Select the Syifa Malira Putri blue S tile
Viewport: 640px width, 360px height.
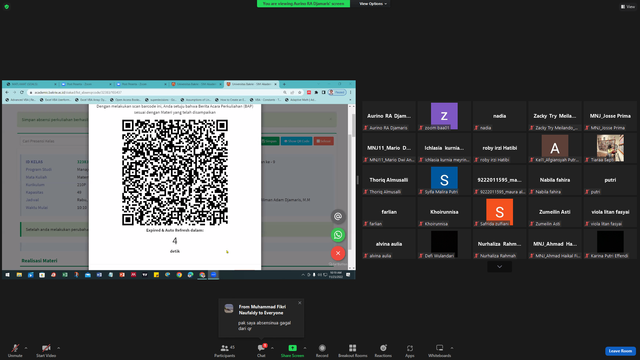click(x=444, y=180)
